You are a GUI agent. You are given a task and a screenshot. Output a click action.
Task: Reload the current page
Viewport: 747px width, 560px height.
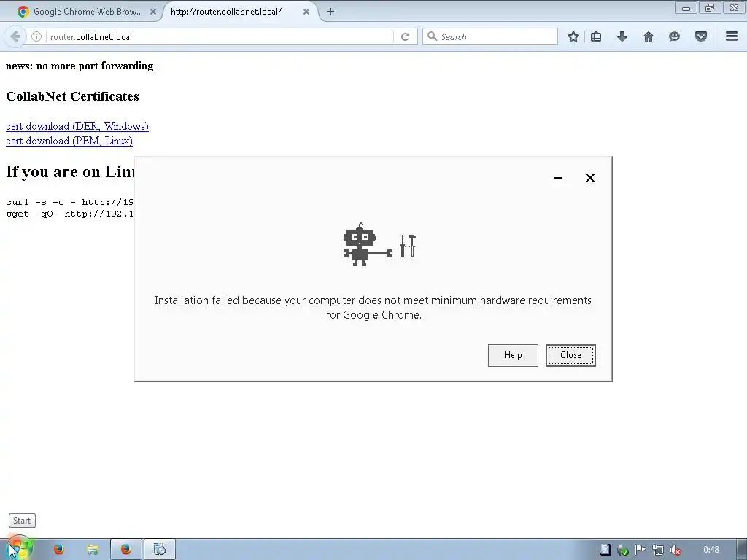(405, 36)
